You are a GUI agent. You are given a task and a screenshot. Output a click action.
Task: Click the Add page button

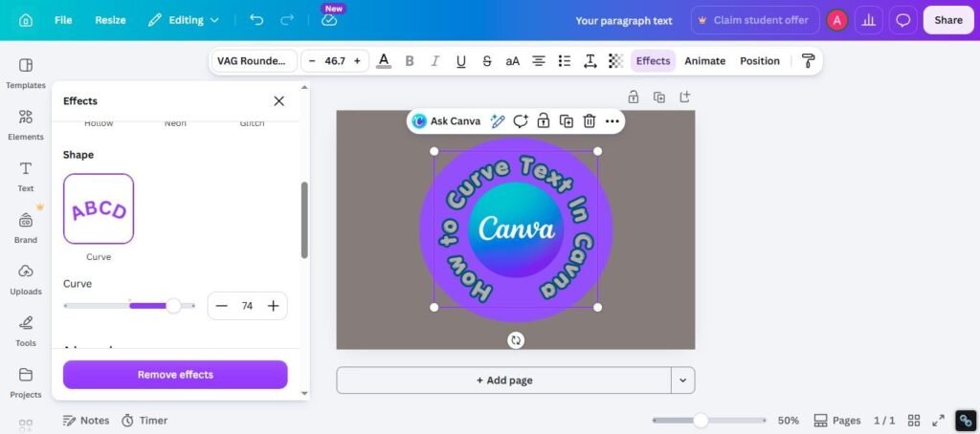[x=503, y=380]
